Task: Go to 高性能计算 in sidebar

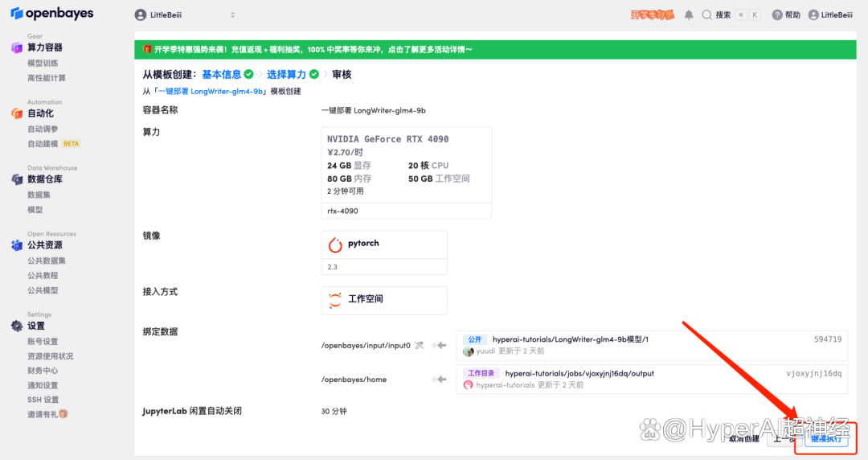Action: [x=47, y=78]
